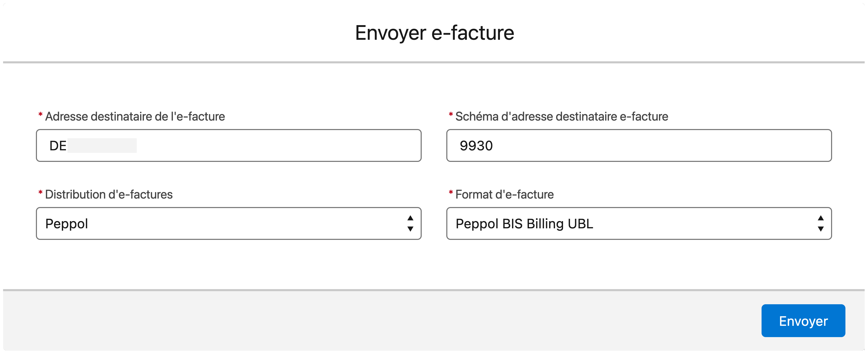Viewport: 868px width, 353px height.
Task: Click the up/down arrows of the Peppol BIS Billing select
Action: click(x=821, y=223)
